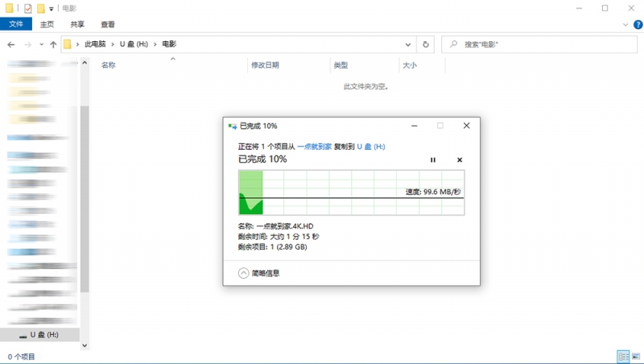This screenshot has height=364, width=644.
Task: Open the recent locations dropdown arrow
Action: 42,44
